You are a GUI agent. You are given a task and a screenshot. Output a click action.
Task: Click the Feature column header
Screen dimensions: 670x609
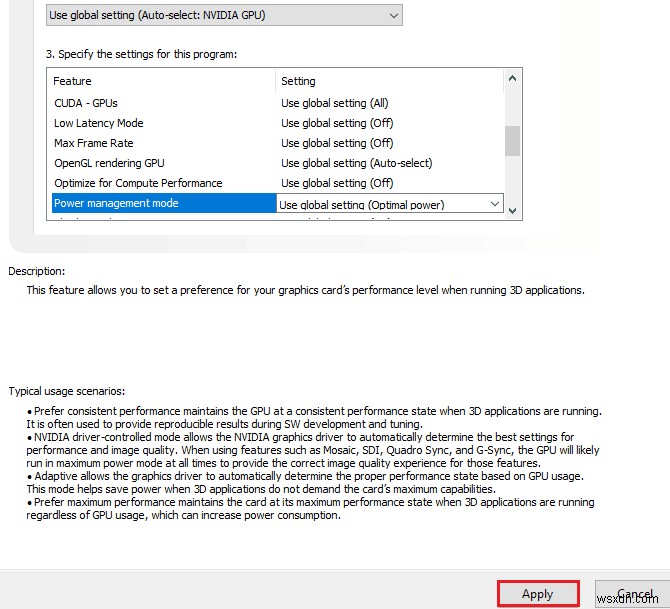[x=164, y=81]
